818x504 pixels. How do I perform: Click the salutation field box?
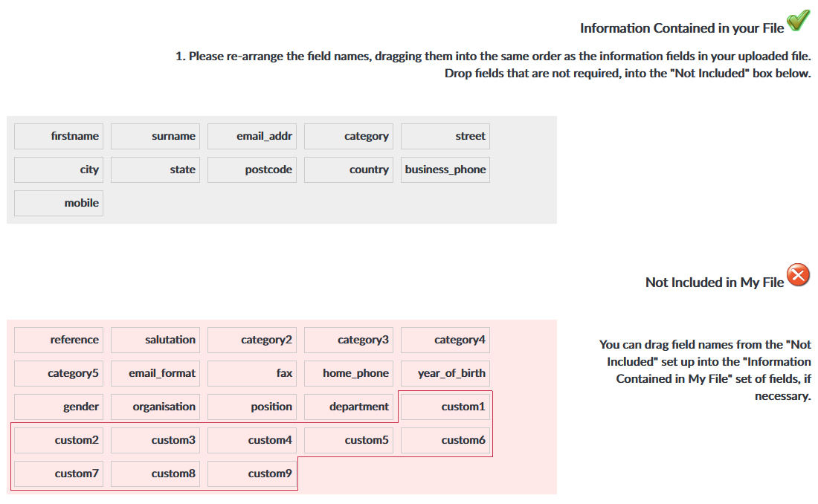(155, 340)
